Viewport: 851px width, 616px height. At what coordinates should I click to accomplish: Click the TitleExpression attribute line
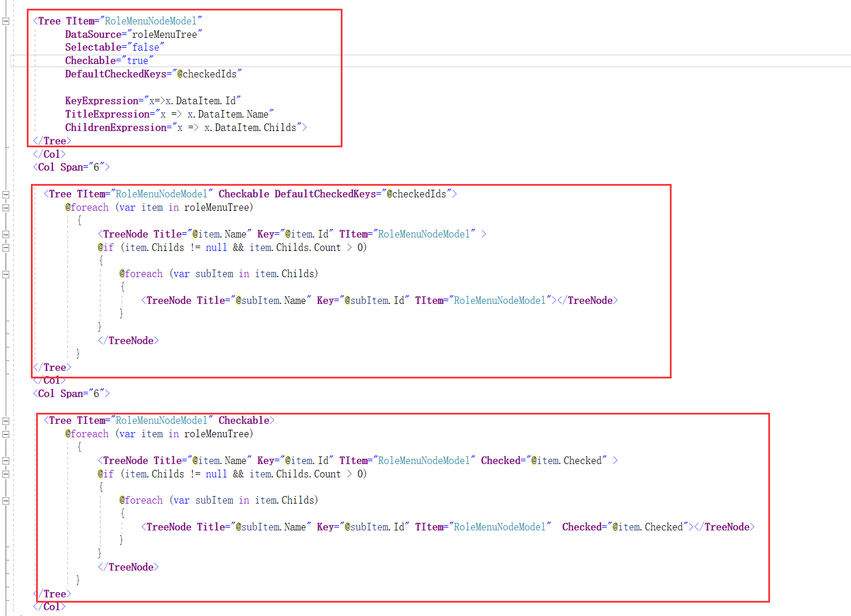[x=170, y=114]
